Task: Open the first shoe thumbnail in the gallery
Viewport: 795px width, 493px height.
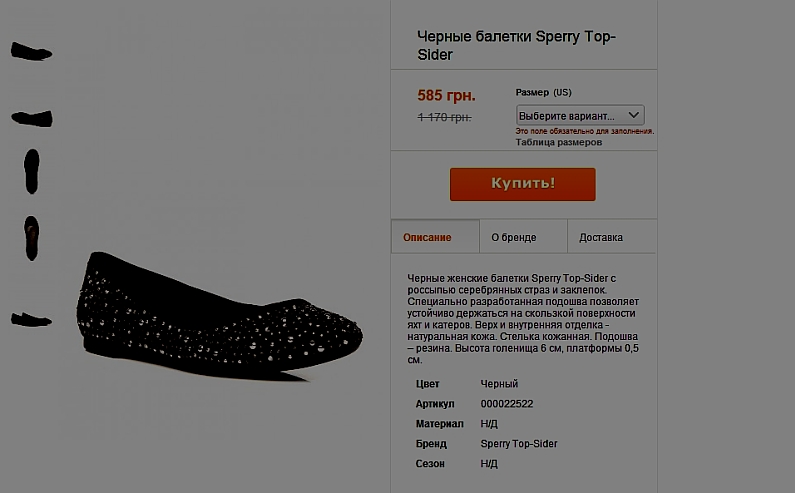Action: (31, 51)
